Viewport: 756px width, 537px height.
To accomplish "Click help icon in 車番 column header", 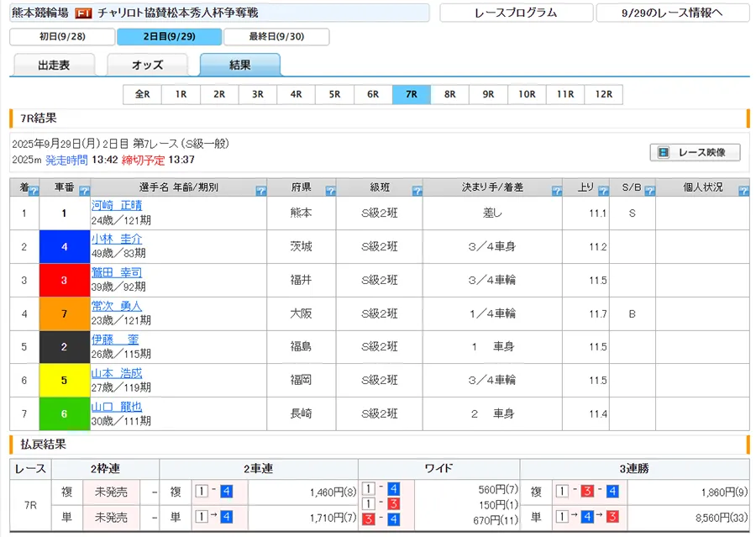I will (x=83, y=192).
